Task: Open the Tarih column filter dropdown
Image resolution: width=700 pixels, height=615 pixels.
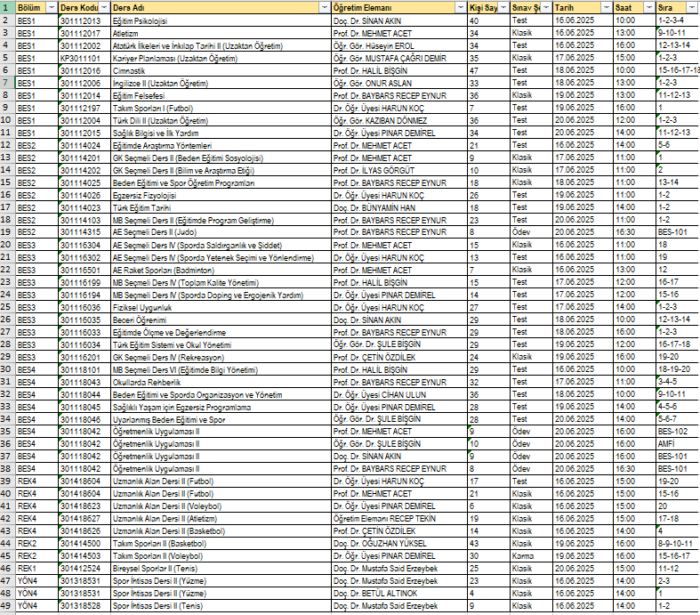Action: pyautogui.click(x=607, y=8)
